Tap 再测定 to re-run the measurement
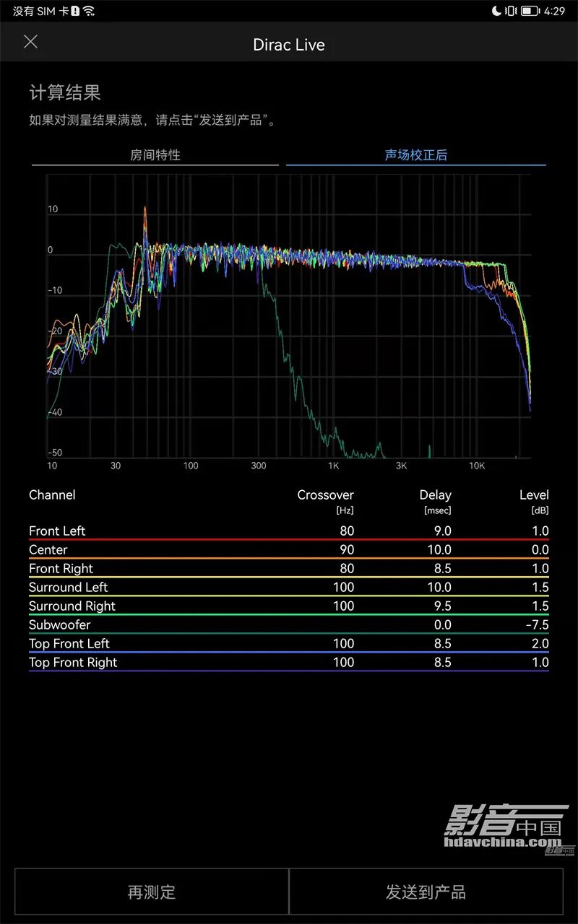 150,892
